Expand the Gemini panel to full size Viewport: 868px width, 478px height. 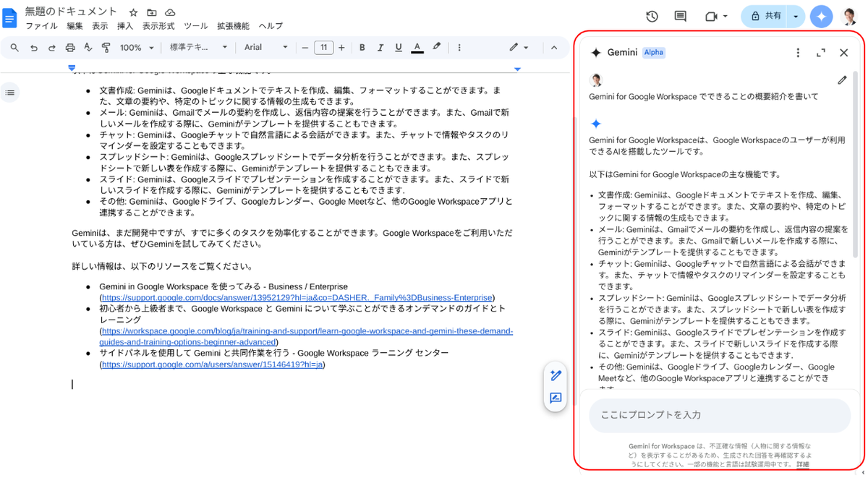pyautogui.click(x=820, y=53)
